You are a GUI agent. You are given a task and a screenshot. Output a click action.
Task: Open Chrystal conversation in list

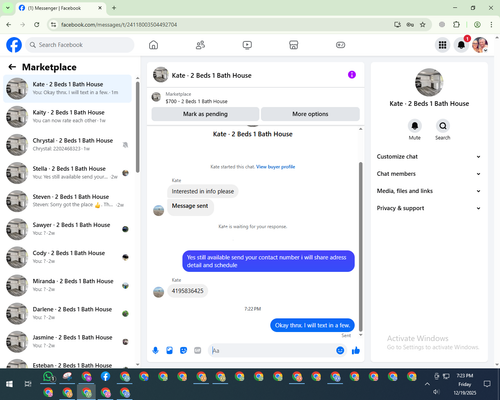pos(67,145)
